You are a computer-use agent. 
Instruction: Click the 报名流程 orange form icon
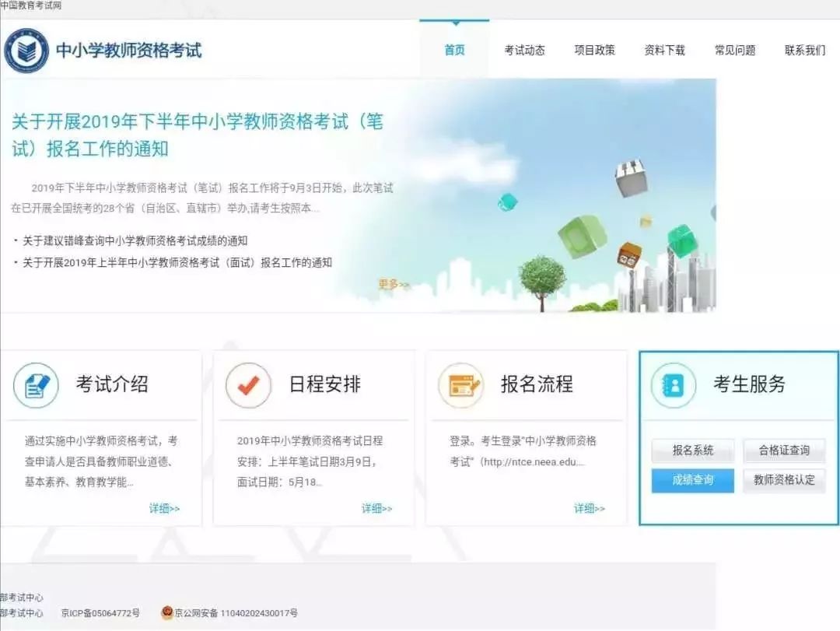point(460,385)
